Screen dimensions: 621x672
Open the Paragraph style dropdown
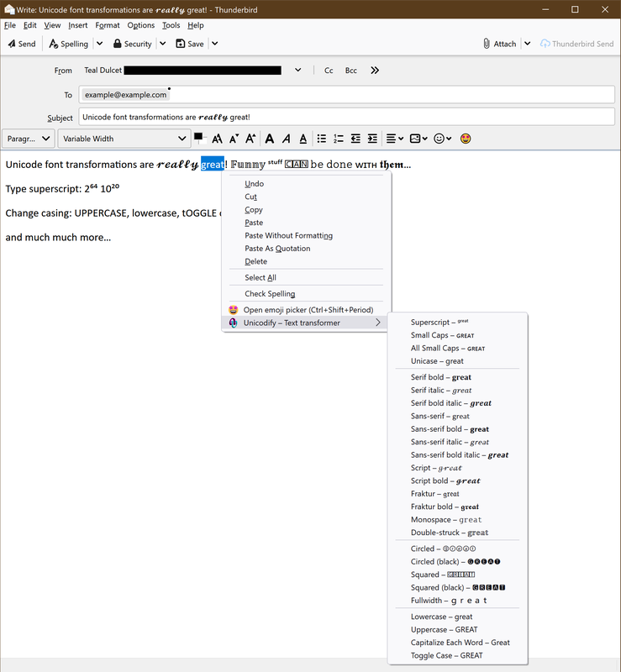[x=29, y=139]
